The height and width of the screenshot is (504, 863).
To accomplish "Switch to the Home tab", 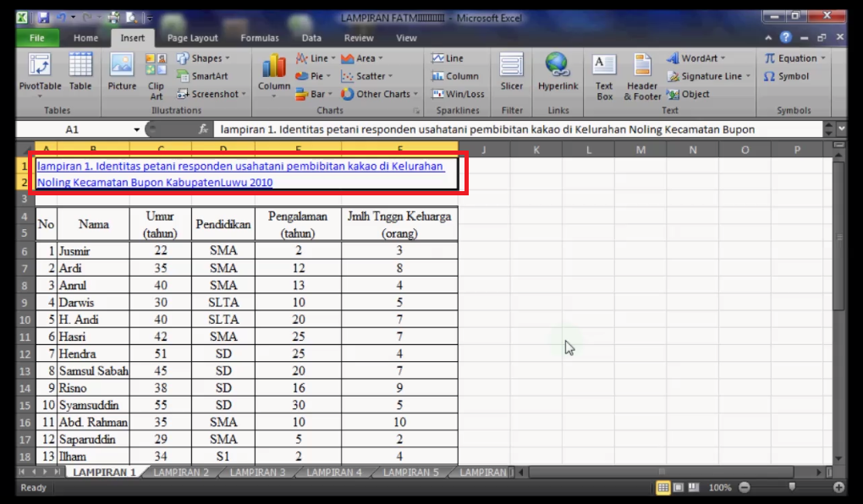I will tap(85, 38).
